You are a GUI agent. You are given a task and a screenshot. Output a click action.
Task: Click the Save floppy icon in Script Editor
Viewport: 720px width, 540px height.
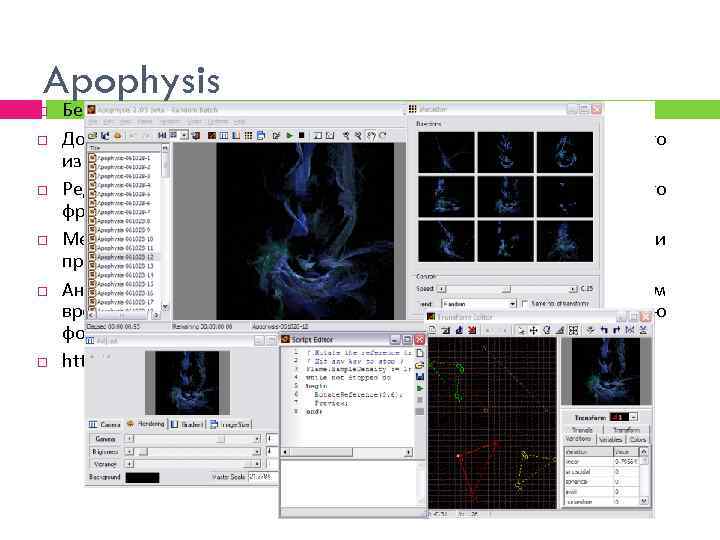click(419, 377)
